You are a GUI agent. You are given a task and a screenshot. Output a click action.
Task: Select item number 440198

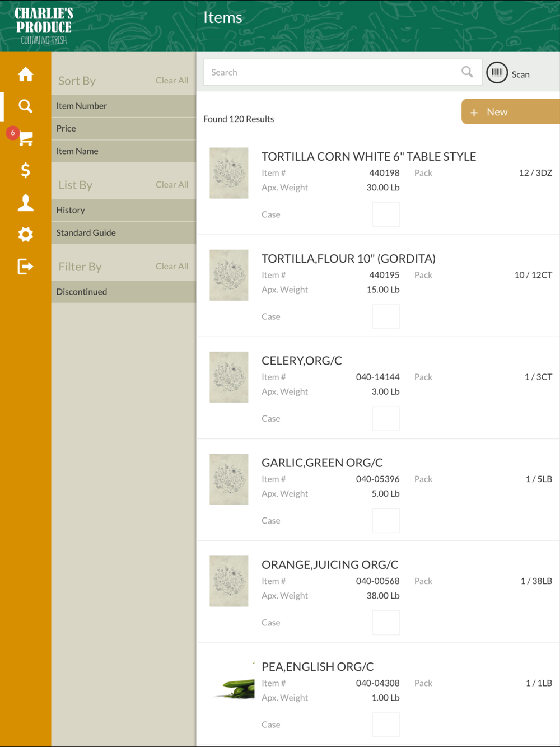(x=384, y=173)
